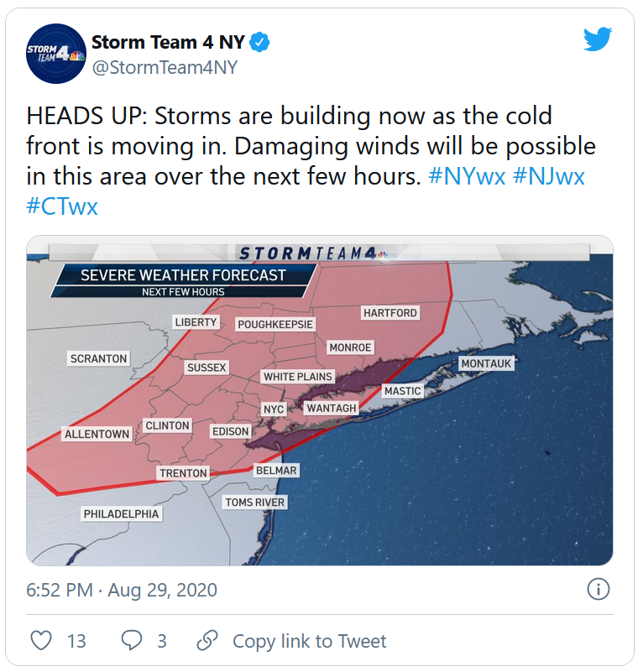Screen dimensions: 638x672
Task: Open the #NYwx hashtag
Action: (x=467, y=176)
